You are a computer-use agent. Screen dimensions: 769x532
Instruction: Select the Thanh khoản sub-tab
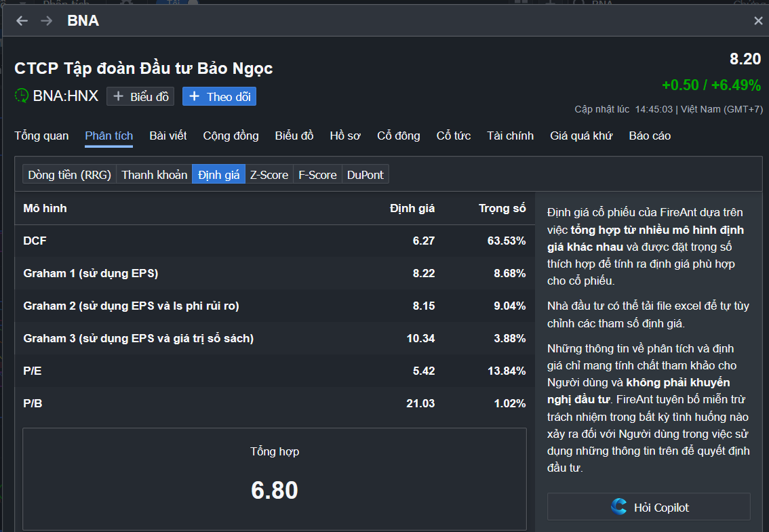[x=155, y=175]
